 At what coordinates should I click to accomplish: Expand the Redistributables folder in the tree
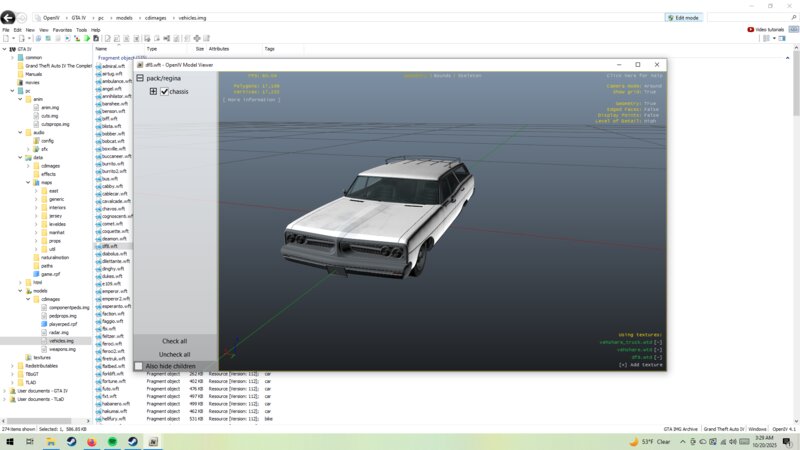pos(14,366)
